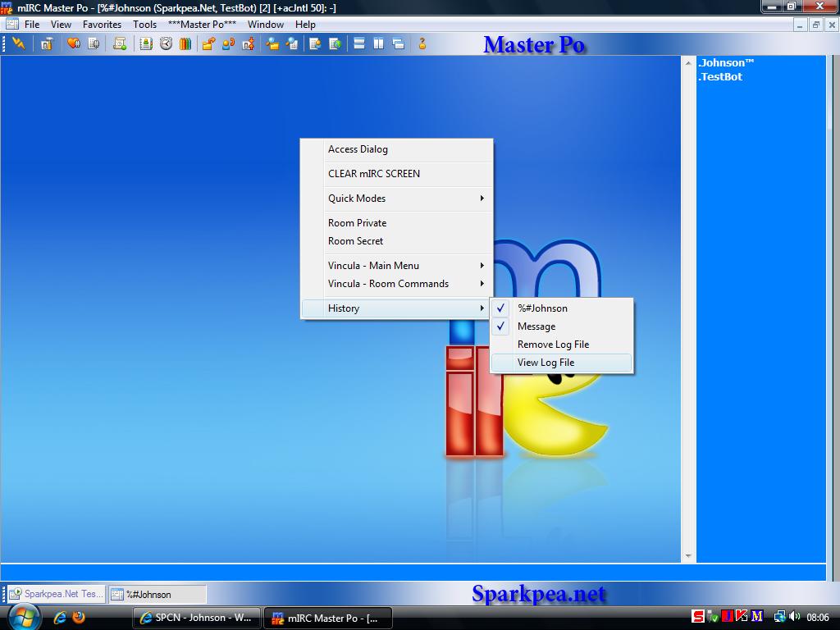Click the Tile Horizontal windows icon

359,44
